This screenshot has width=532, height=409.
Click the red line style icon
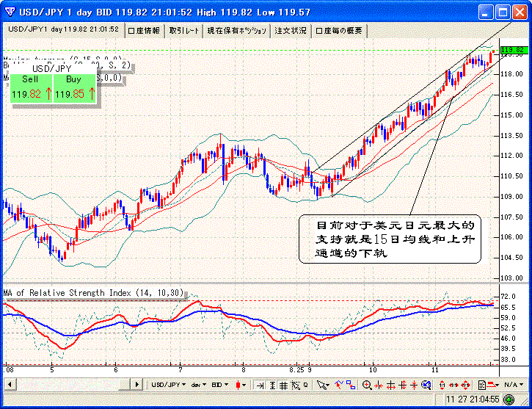pos(491,385)
